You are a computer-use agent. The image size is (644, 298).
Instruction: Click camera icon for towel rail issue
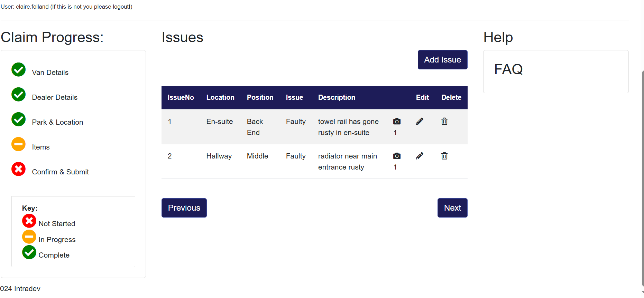click(397, 122)
